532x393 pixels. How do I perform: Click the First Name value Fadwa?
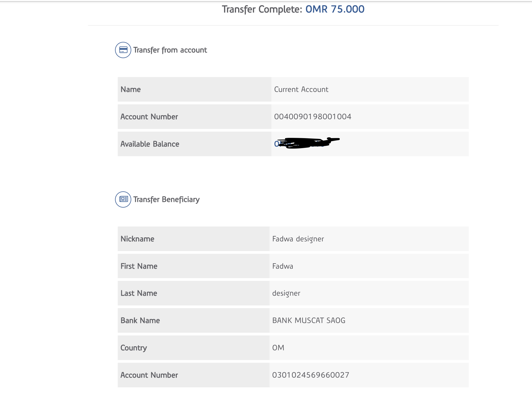282,266
